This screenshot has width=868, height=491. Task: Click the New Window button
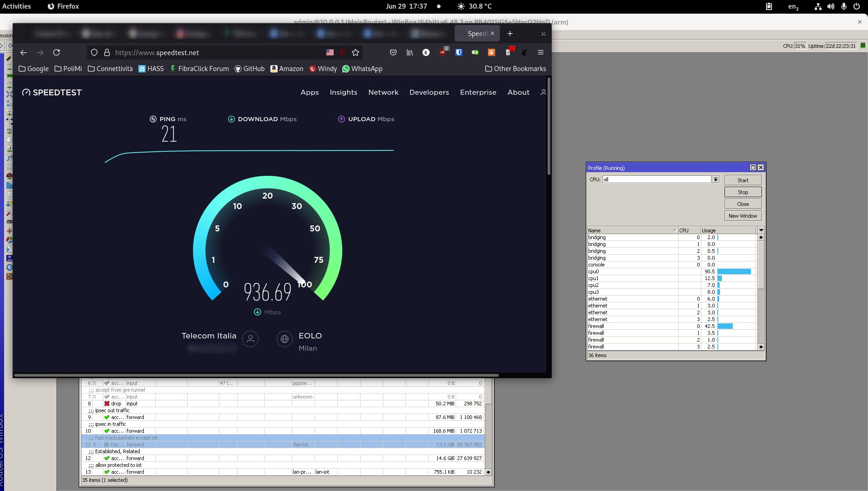coord(742,216)
